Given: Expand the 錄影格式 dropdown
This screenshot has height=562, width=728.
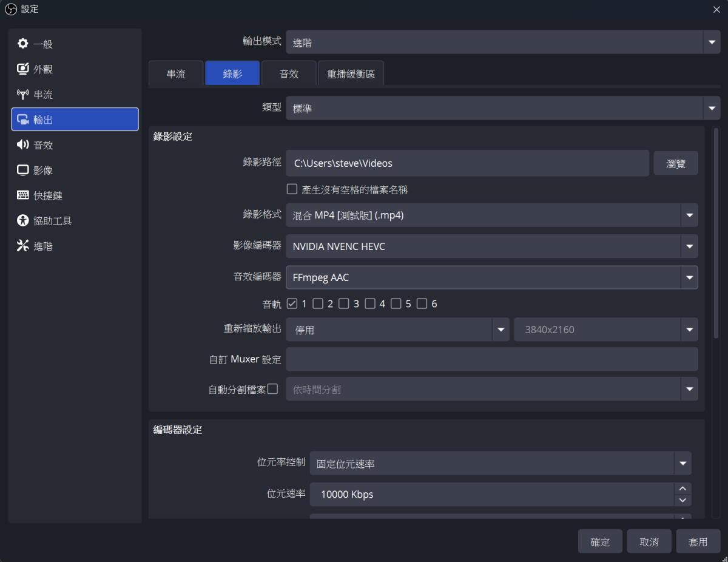Looking at the screenshot, I should click(689, 215).
